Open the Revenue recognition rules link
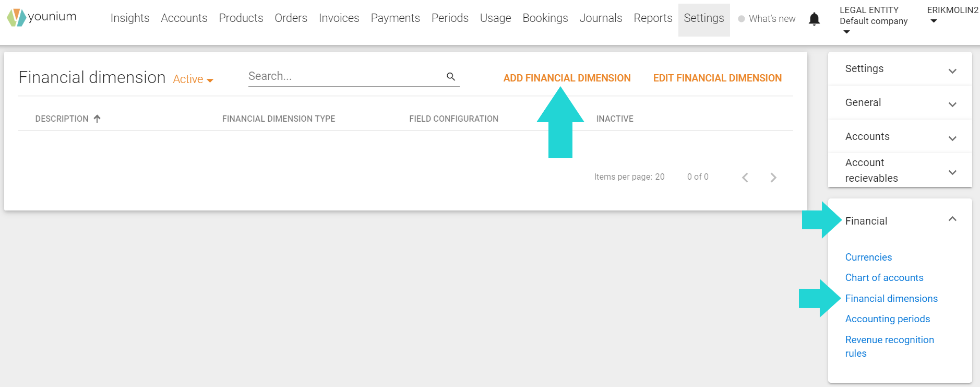The image size is (980, 387). tap(890, 347)
